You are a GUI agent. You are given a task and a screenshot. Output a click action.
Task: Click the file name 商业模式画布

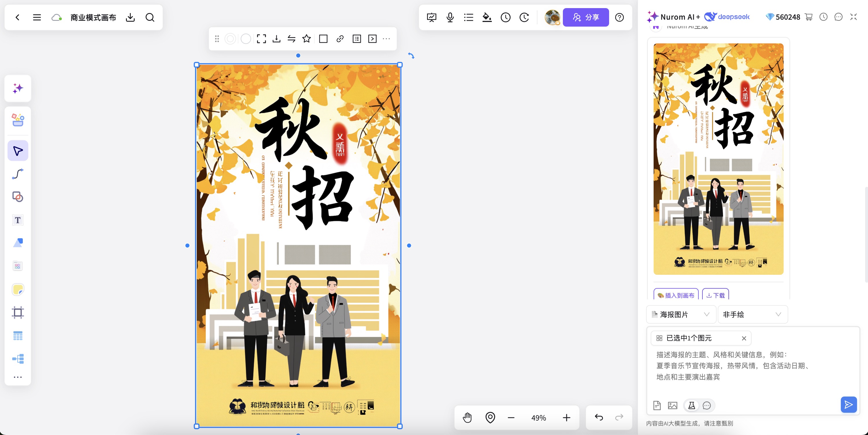[93, 18]
